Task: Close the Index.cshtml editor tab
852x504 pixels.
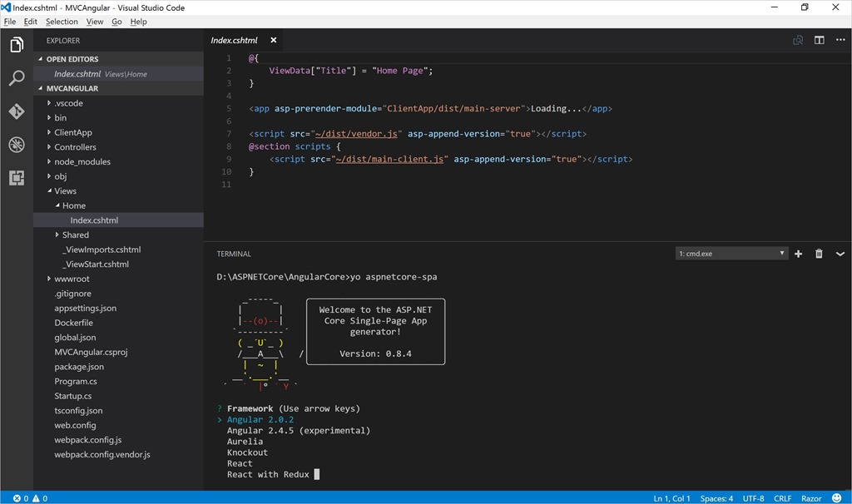Action: (x=273, y=40)
